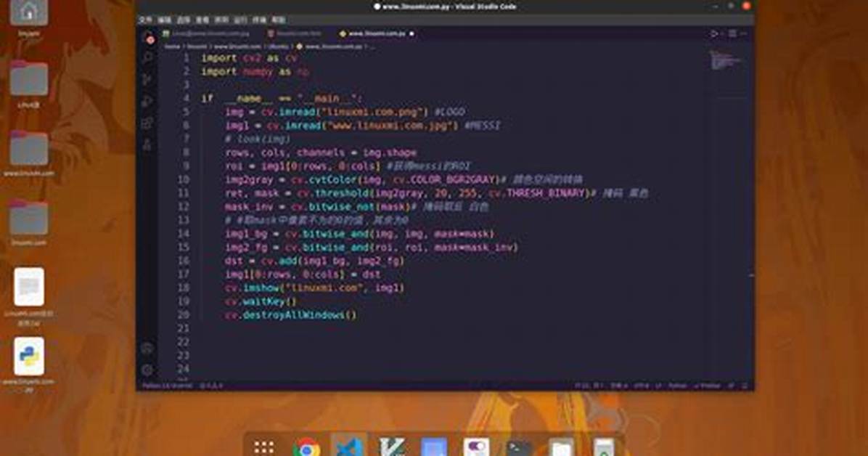Click line 1 'import cv2 as cv'
868x456 pixels.
click(249, 58)
